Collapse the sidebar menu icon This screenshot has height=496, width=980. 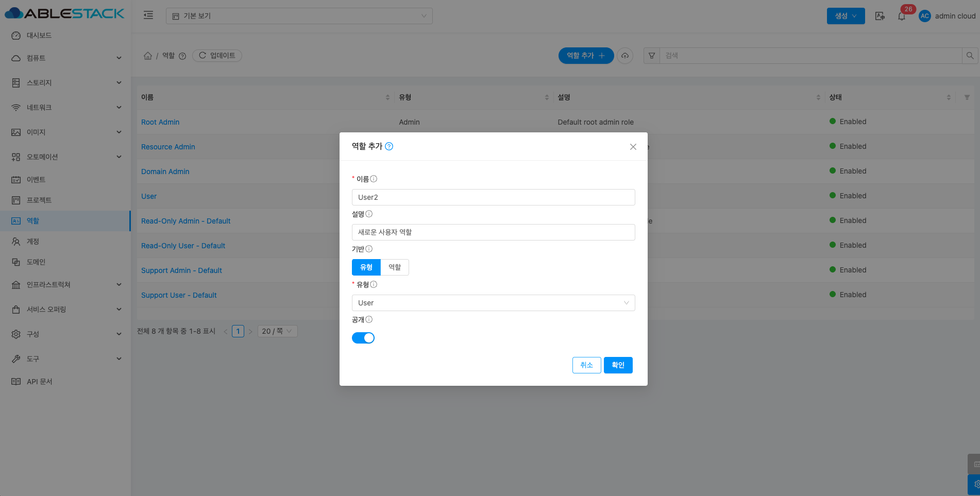148,15
